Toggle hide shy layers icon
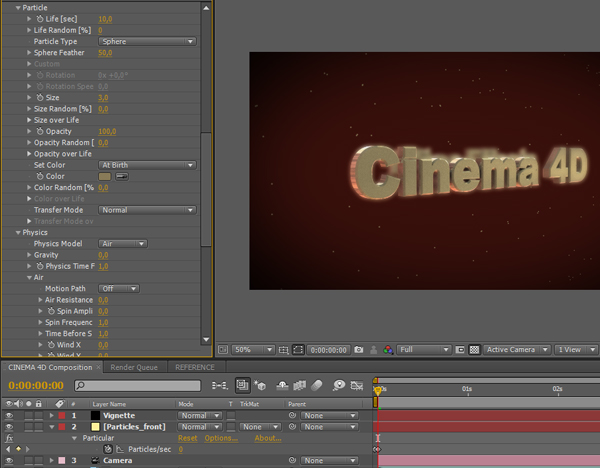 coord(282,385)
